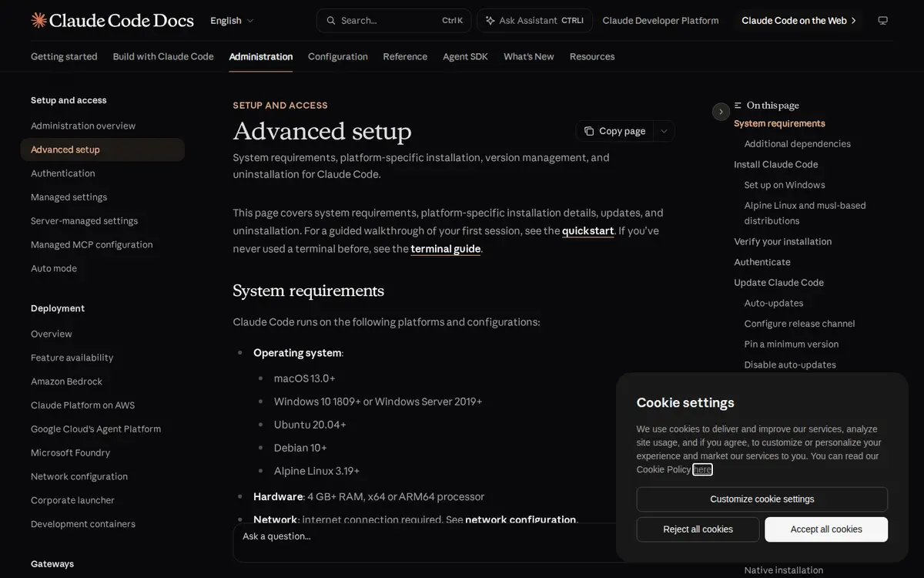Click the Ask Assistant button
The image size is (924, 578).
pos(534,21)
